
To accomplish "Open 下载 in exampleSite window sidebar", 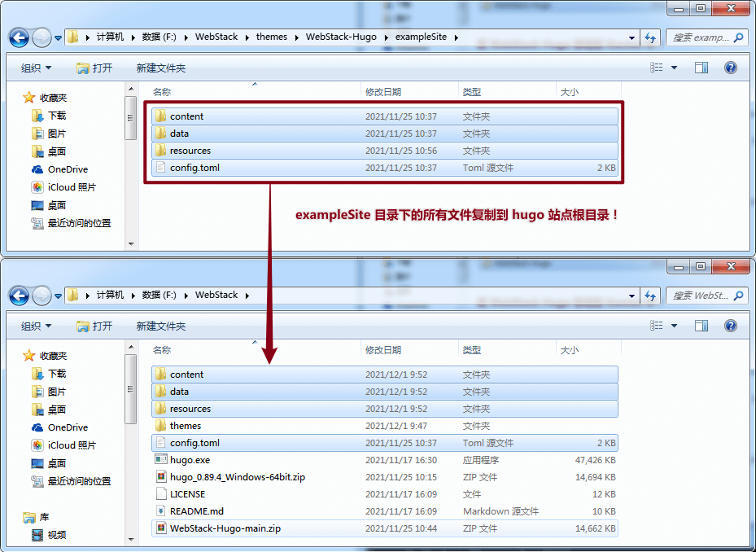I will [x=49, y=116].
